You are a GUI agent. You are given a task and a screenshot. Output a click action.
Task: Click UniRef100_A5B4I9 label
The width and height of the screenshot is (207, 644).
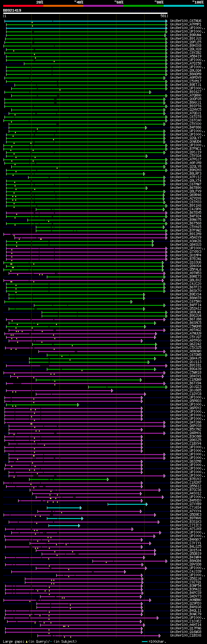(x=186, y=57)
